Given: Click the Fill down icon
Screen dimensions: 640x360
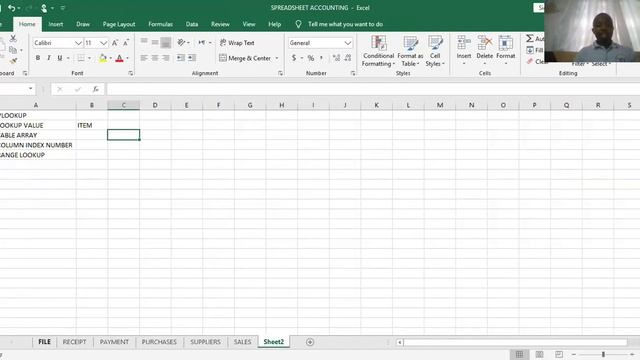Looking at the screenshot, I should click(529, 50).
